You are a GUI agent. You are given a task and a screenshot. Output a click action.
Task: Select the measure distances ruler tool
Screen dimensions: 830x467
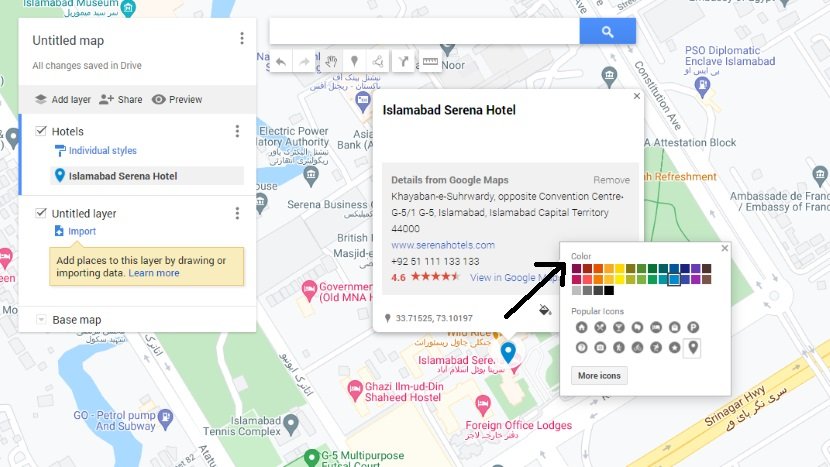(430, 62)
